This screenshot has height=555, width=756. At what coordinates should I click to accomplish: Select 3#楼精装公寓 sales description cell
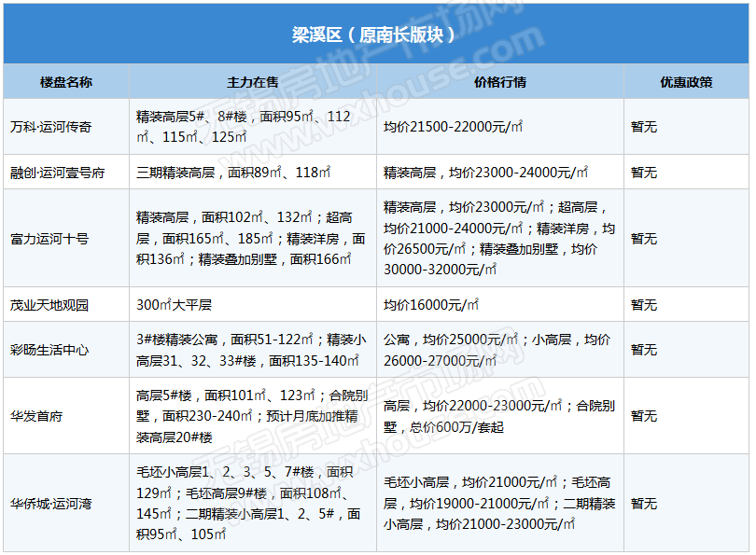pos(251,350)
